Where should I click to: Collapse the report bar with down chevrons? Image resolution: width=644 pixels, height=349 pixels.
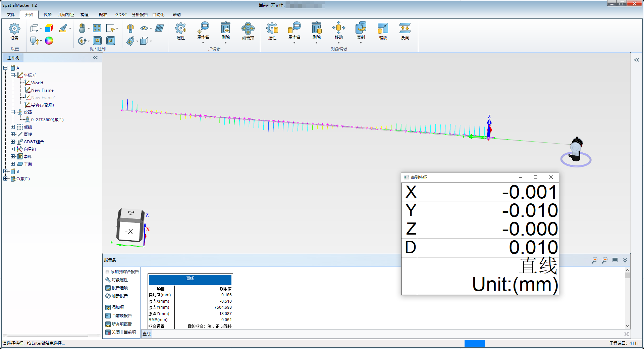click(x=625, y=260)
